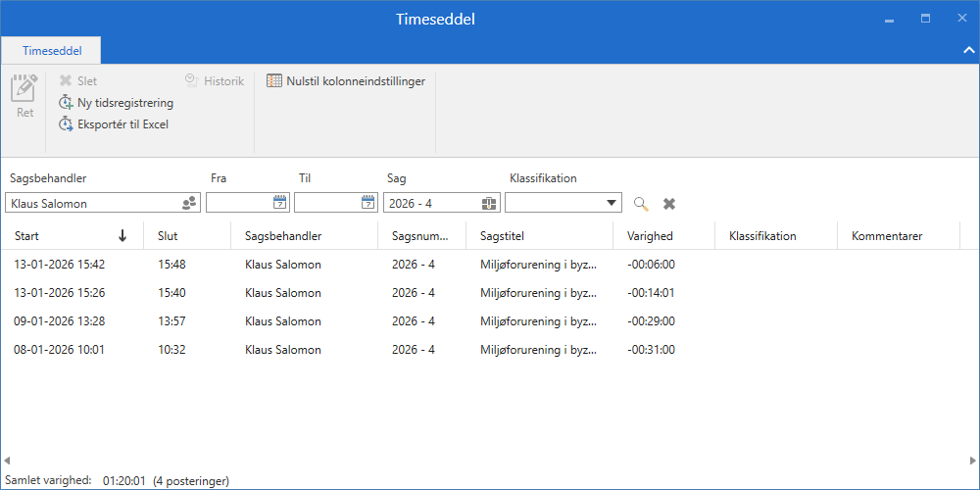980x490 pixels.
Task: Start a new time registration (Ny tidsregistrering)
Action: 116,103
